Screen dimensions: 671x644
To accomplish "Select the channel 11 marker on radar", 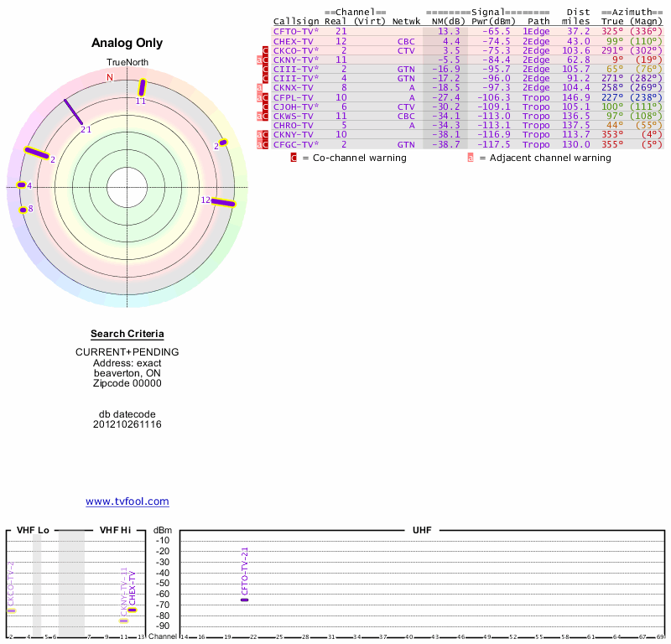I will (143, 87).
